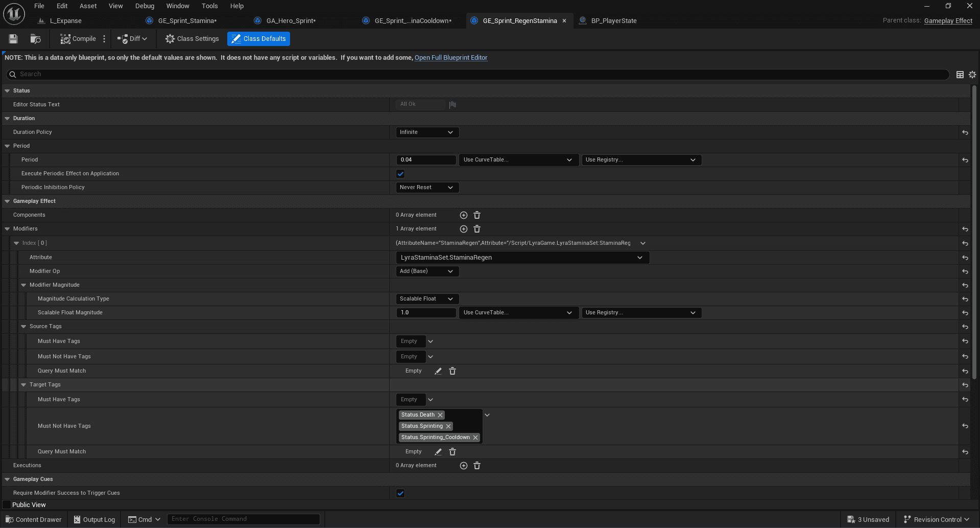
Task: Open Revision Control menu
Action: click(x=937, y=520)
